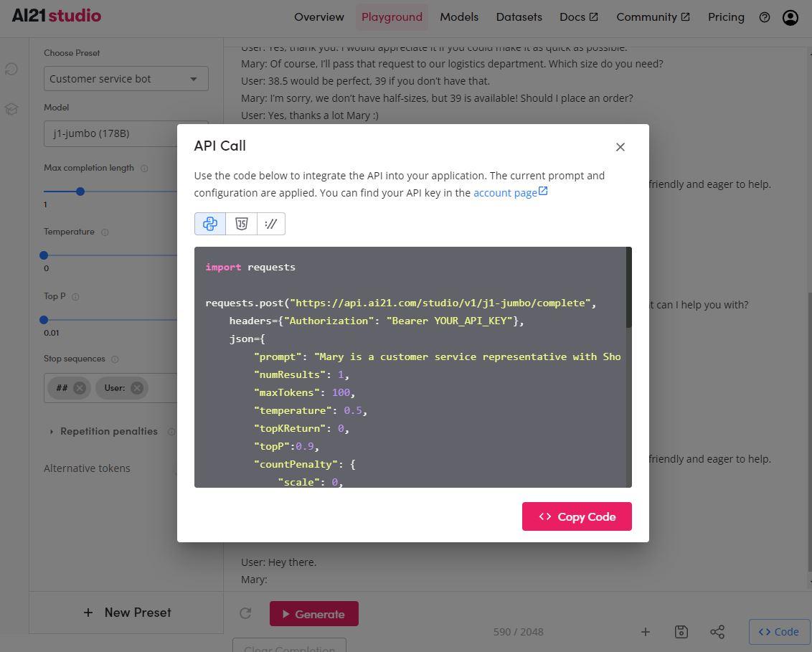The width and height of the screenshot is (812, 652).
Task: Click the graduation cap icon in sidebar
Action: point(11,109)
